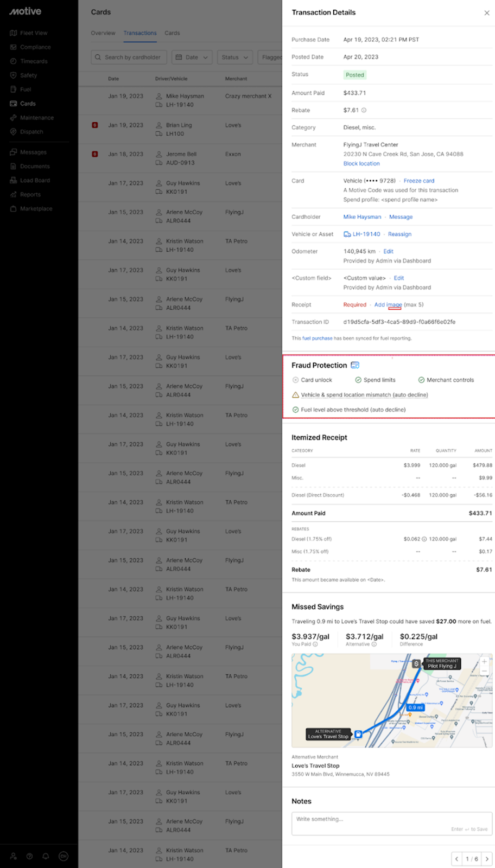Click Vehicle & spend location mismatch warning

click(x=360, y=395)
